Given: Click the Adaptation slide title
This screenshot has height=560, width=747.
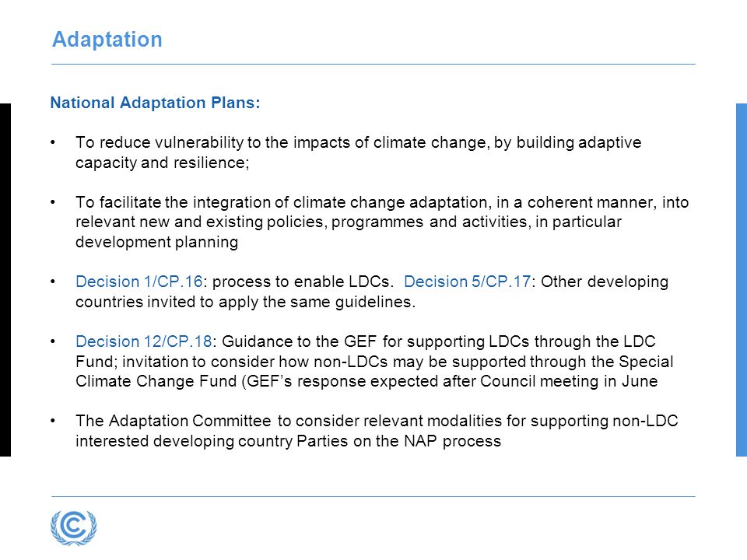Looking at the screenshot, I should [x=107, y=39].
